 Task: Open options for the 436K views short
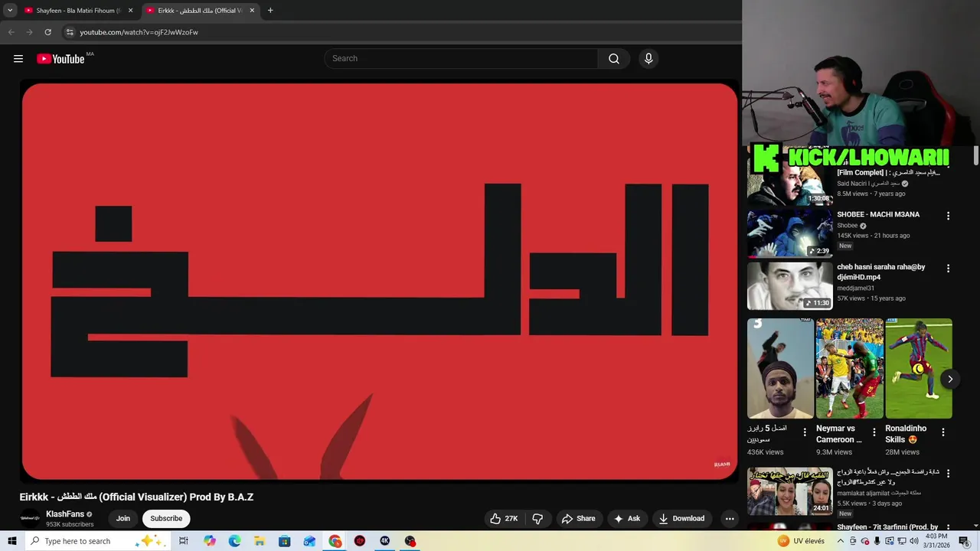point(805,432)
